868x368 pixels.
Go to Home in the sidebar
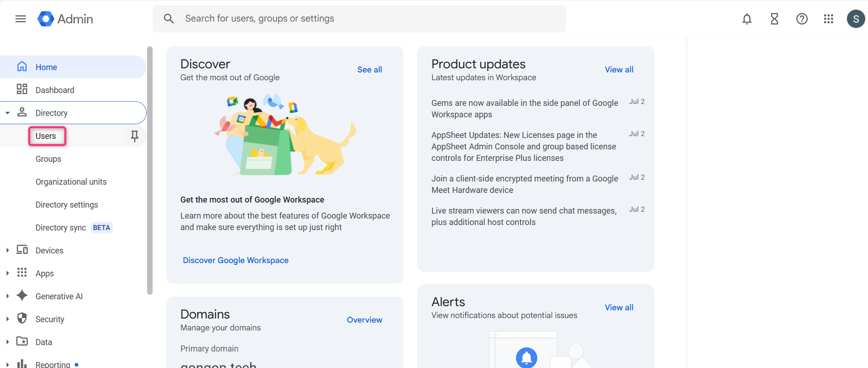pos(73,67)
